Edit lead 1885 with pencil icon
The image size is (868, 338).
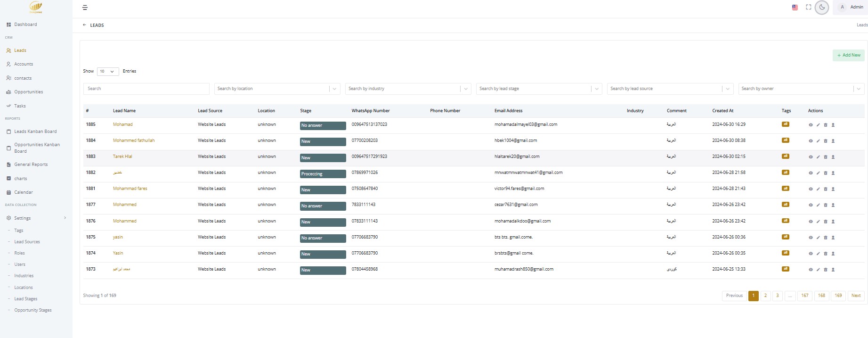(818, 125)
